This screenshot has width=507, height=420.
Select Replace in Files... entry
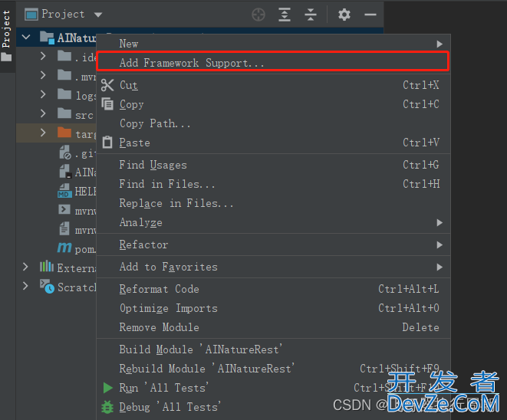click(273, 203)
